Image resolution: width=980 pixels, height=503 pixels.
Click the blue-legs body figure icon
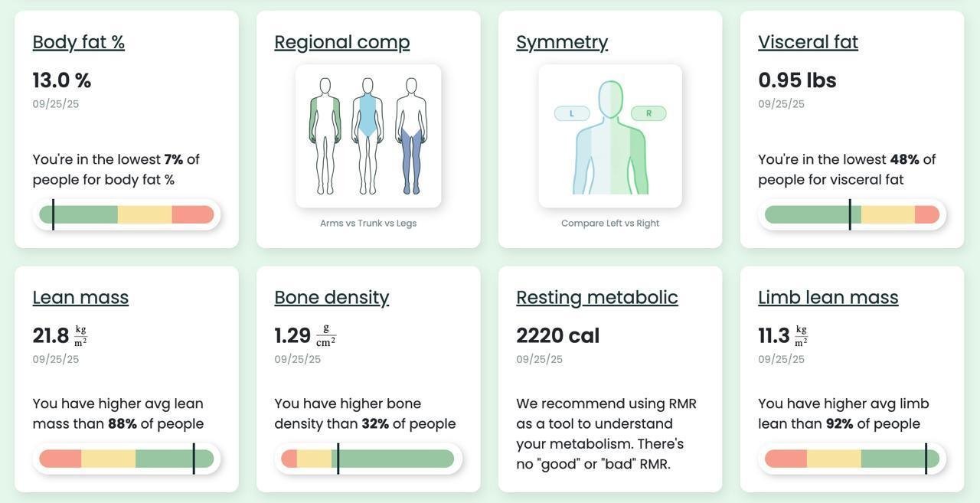click(411, 136)
